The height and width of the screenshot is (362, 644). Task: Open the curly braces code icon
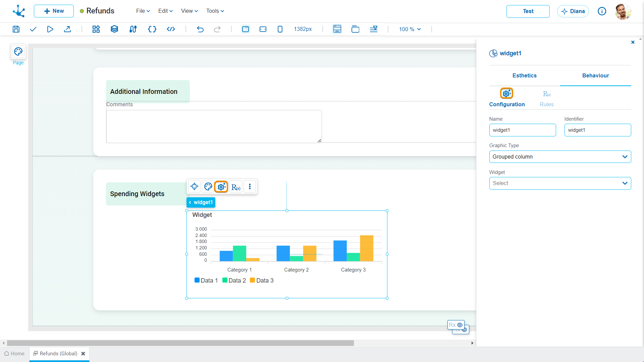point(152,29)
